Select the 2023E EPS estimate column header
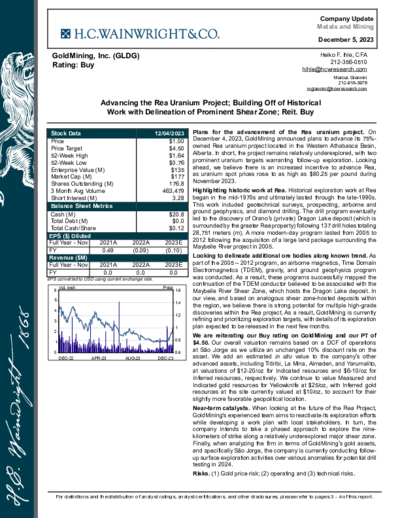The width and height of the screenshot is (400, 518). (x=173, y=243)
